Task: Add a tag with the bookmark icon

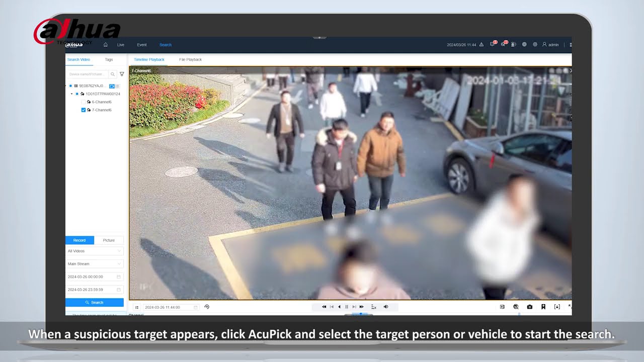Action: [x=543, y=307]
